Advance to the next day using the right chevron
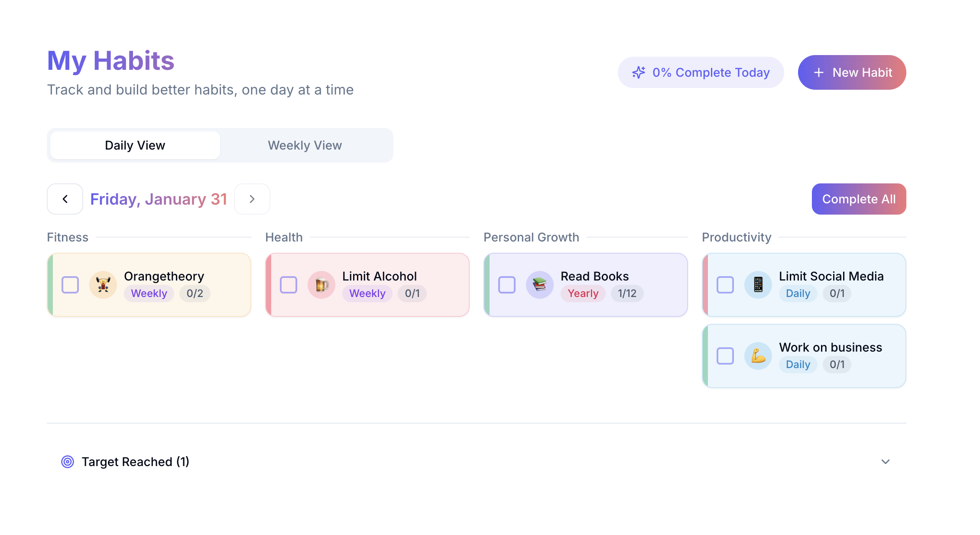This screenshot has height=535, width=980. (x=252, y=199)
